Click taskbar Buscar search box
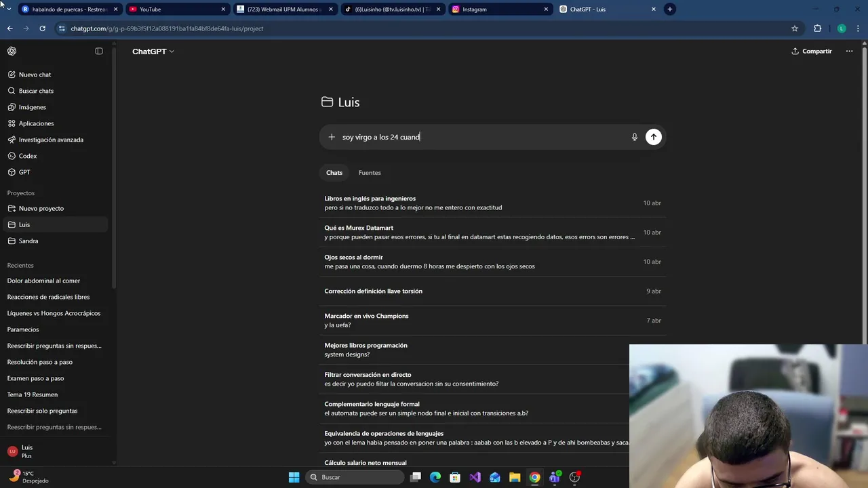Image resolution: width=868 pixels, height=488 pixels. point(354,477)
